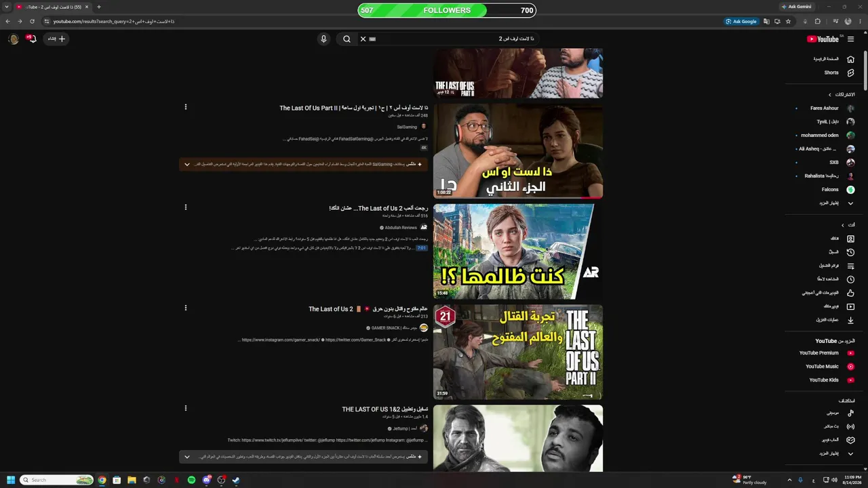
Task: Open the Windows taskbar search box
Action: click(x=57, y=480)
